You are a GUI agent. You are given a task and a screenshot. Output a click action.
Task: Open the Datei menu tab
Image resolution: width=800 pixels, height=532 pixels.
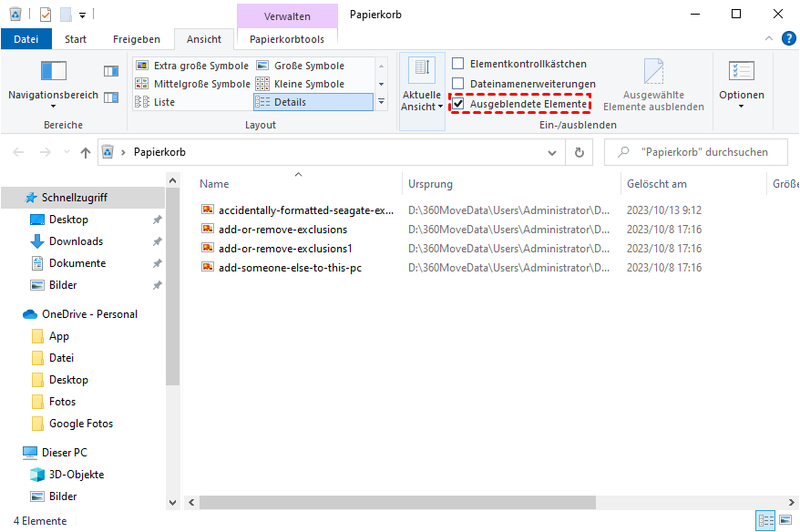[x=26, y=39]
